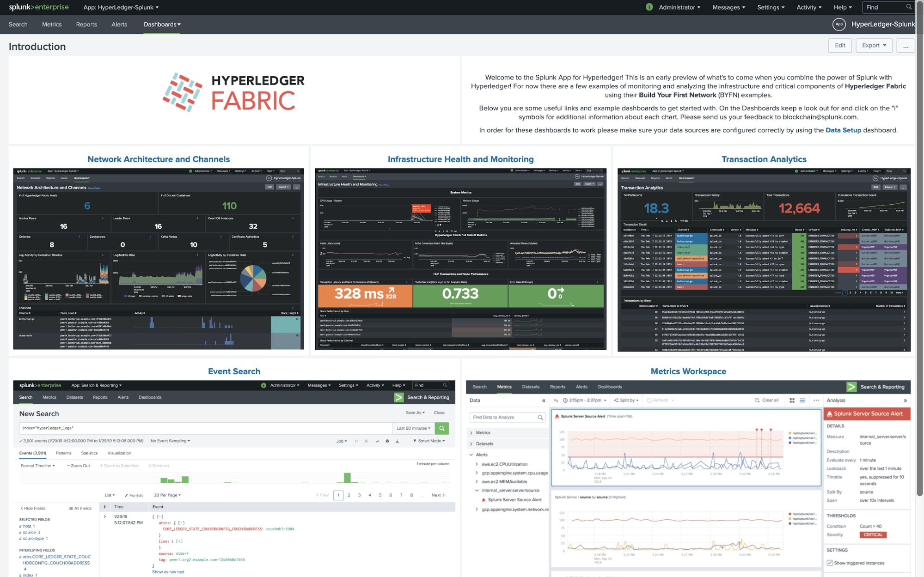The image size is (924, 577).
Task: Click the magnifier in the Find Data to Analyze box
Action: [x=540, y=417]
